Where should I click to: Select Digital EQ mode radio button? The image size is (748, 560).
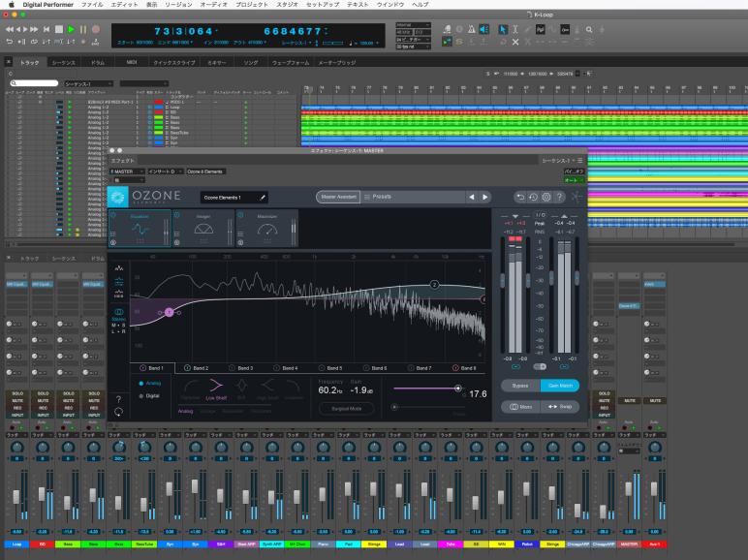coord(141,396)
